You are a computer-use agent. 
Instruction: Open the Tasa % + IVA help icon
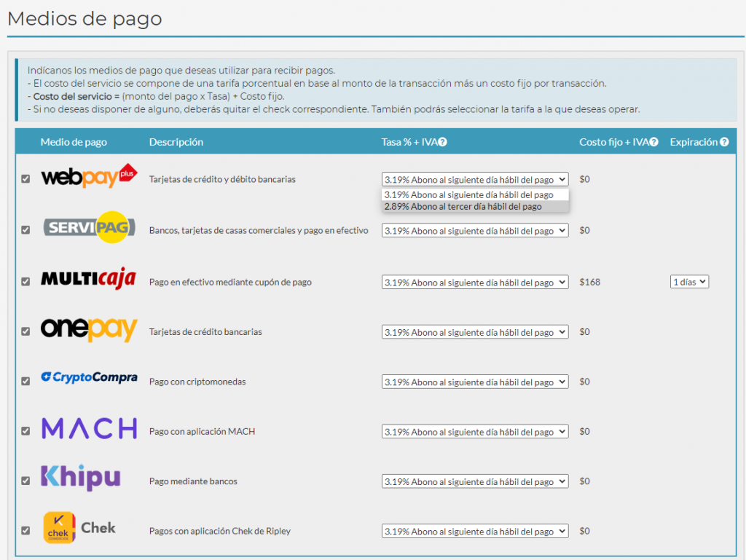(442, 142)
